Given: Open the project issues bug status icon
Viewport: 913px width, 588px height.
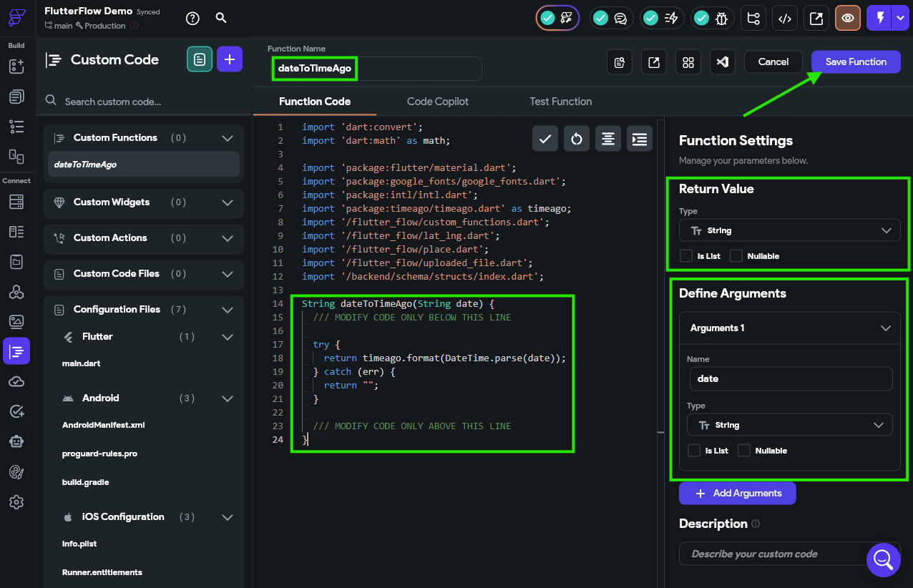Looking at the screenshot, I should 713,19.
